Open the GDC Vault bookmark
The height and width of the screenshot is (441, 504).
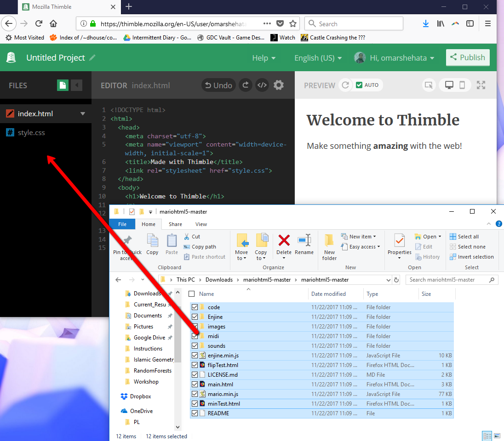coord(231,38)
